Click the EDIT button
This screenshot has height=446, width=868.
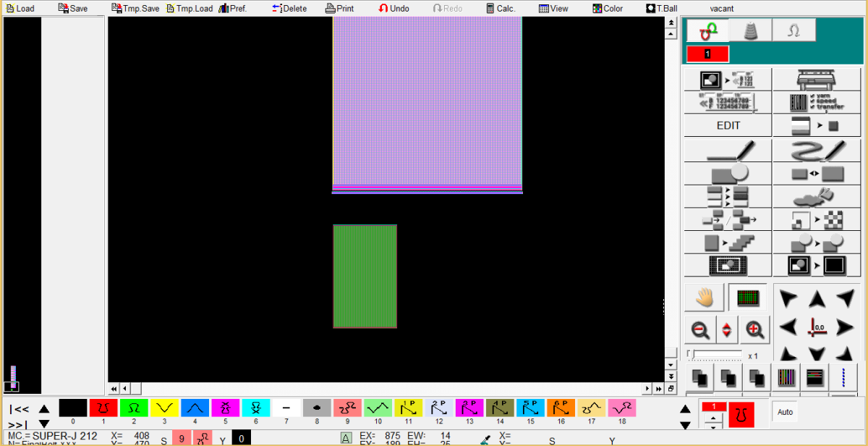tap(728, 125)
